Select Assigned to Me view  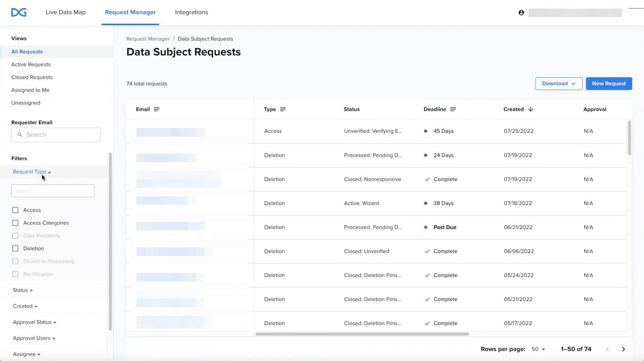pos(30,90)
